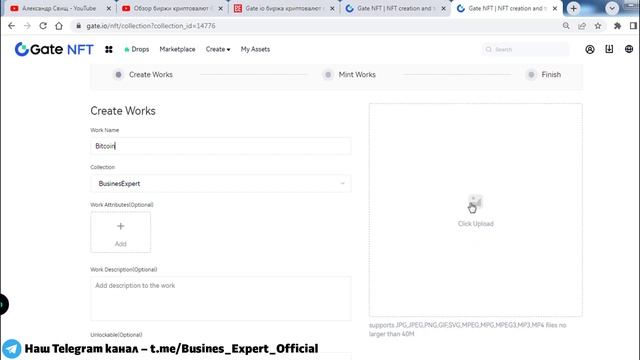Add a work attribute with plus button
640x360 pixels.
point(120,232)
